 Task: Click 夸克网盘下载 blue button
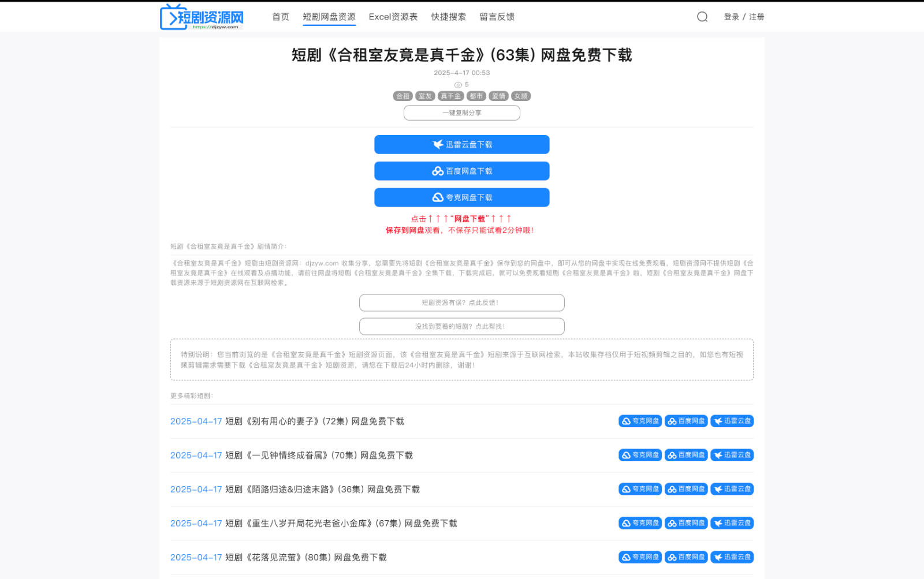(462, 197)
